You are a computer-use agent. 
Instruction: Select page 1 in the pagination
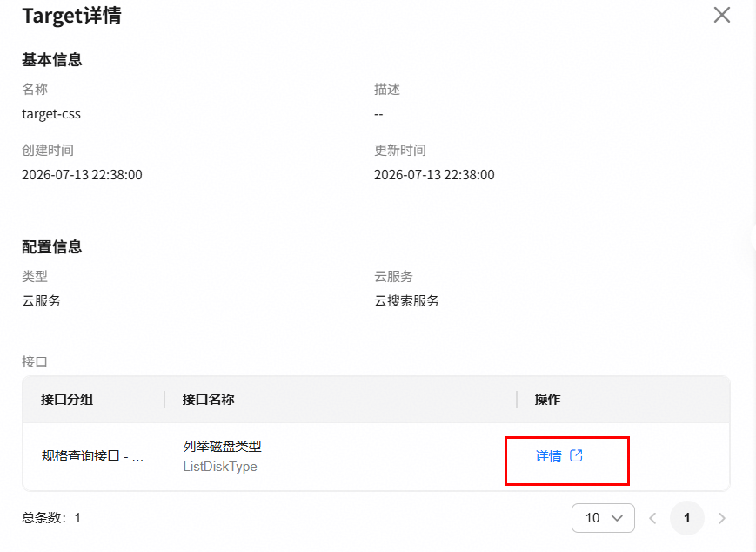(687, 518)
